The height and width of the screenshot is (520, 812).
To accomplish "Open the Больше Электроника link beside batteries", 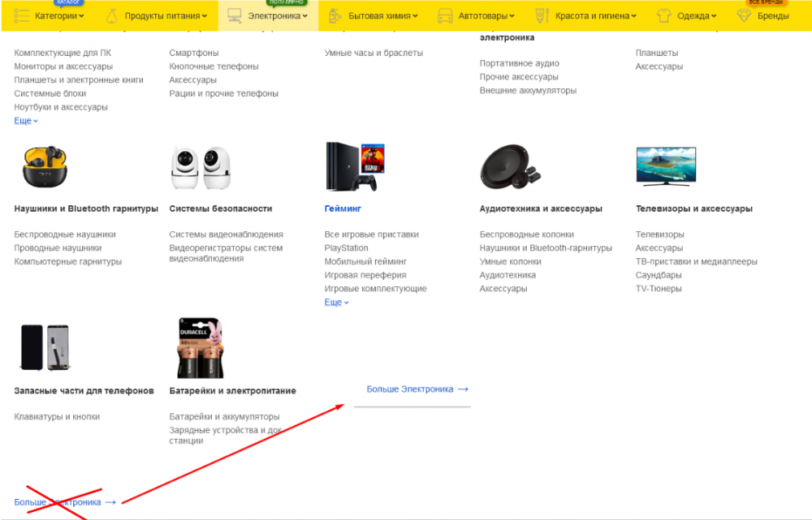I will (x=417, y=389).
